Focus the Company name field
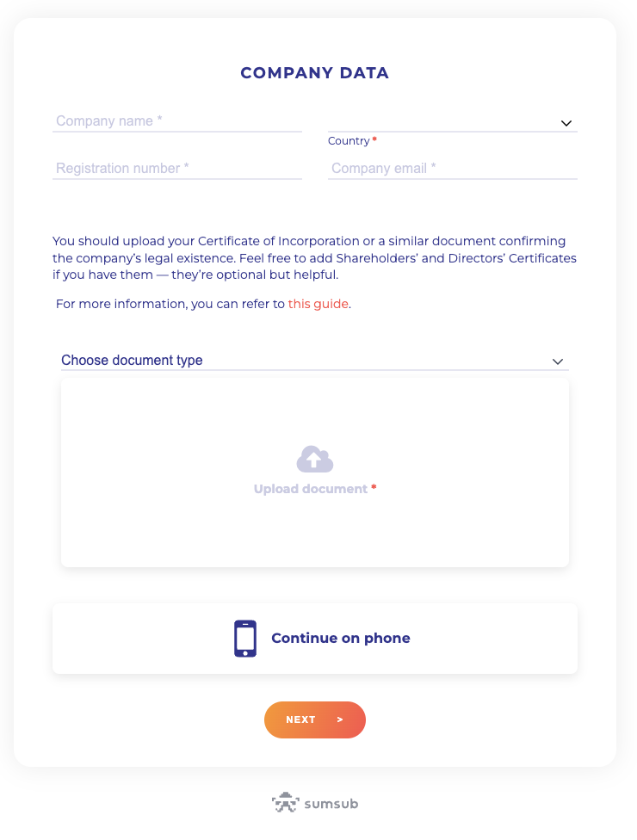Viewport: 637px width, 840px height. (x=176, y=121)
